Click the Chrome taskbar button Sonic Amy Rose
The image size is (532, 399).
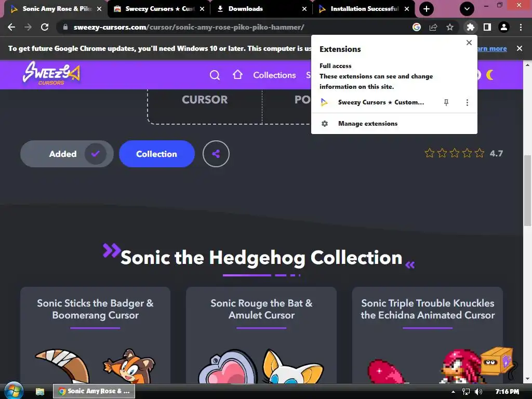(94, 391)
